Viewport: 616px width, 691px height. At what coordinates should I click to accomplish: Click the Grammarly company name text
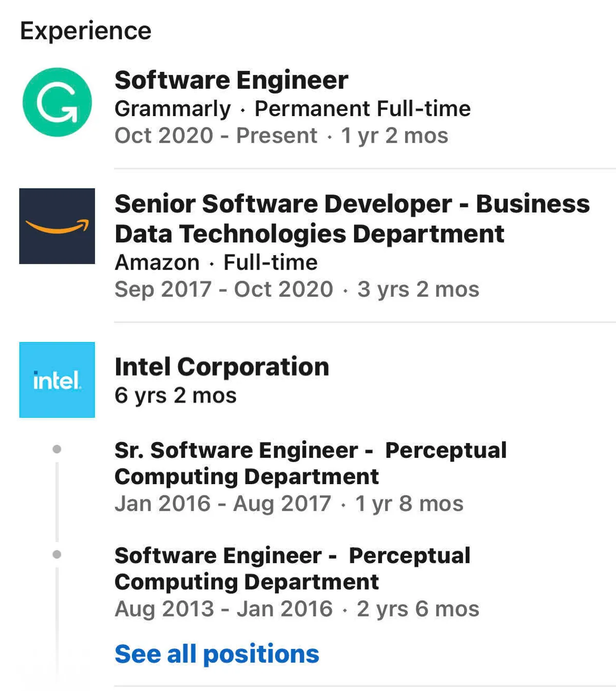pos(172,109)
